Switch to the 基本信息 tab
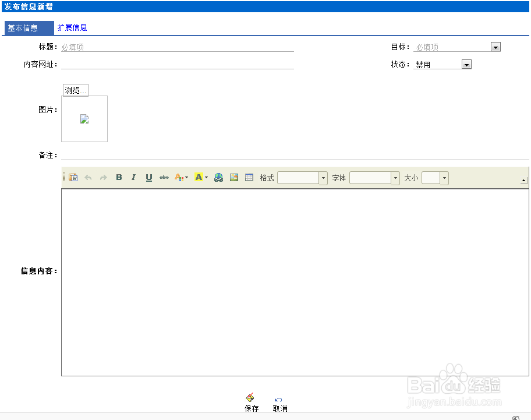Screen dimensions: 531x420 click(29, 28)
